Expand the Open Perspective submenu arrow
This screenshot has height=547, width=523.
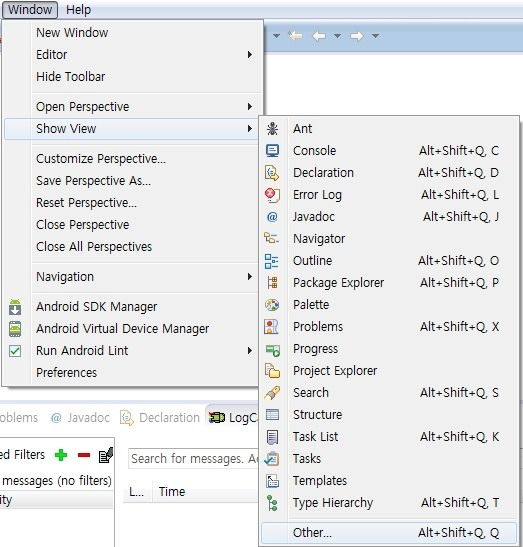[x=249, y=106]
